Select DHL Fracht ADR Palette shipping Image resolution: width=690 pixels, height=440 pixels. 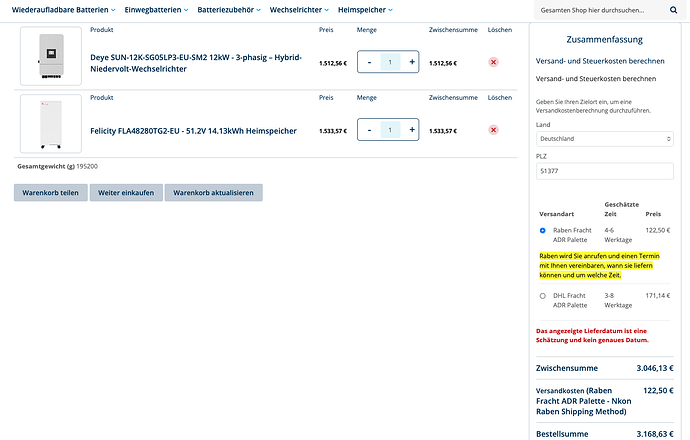coord(543,296)
